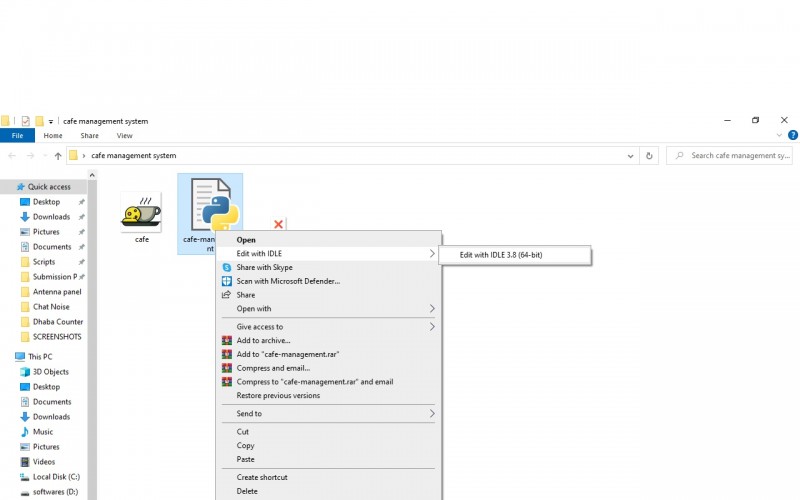Open the Scripts folder in sidebar
This screenshot has width=800, height=500.
44,262
